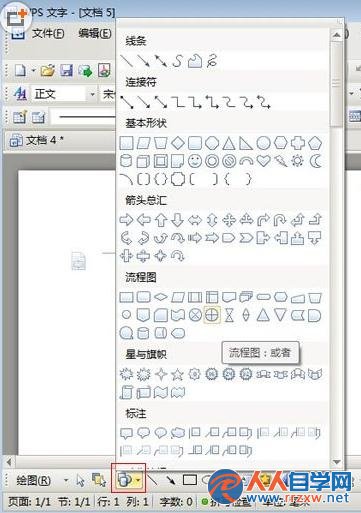The width and height of the screenshot is (361, 513).
Task: Open the AutoShapes button in drawing toolbar
Action: [x=124, y=480]
